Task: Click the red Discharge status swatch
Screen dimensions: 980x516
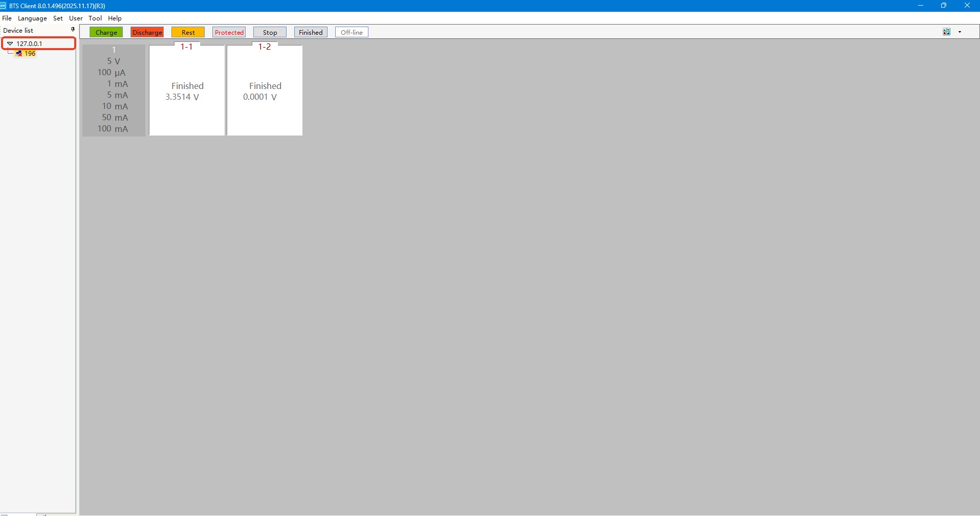Action: click(x=147, y=32)
